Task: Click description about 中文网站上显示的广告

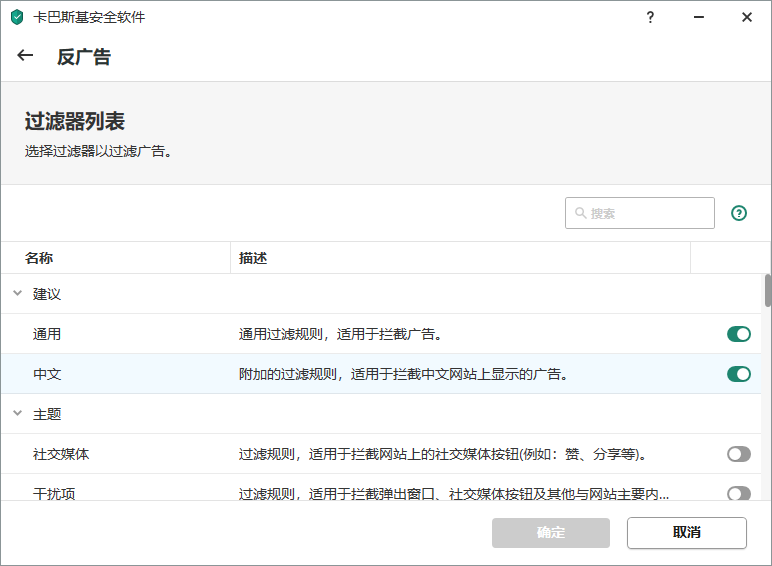Action: [403, 374]
